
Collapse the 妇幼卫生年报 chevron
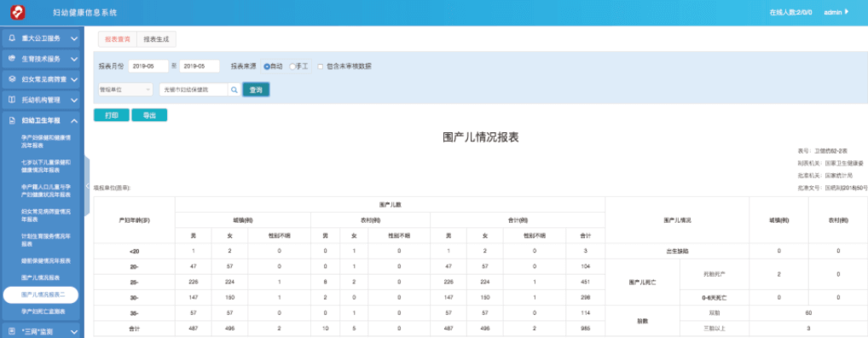click(74, 121)
